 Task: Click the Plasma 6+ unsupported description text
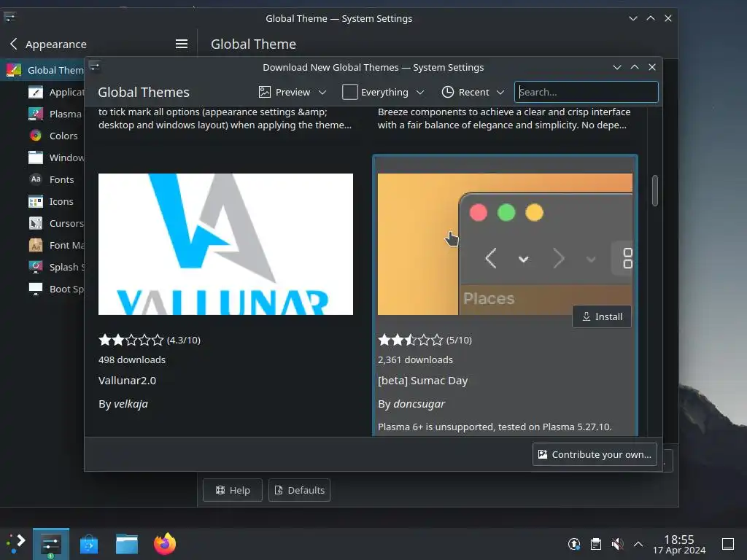click(x=495, y=427)
